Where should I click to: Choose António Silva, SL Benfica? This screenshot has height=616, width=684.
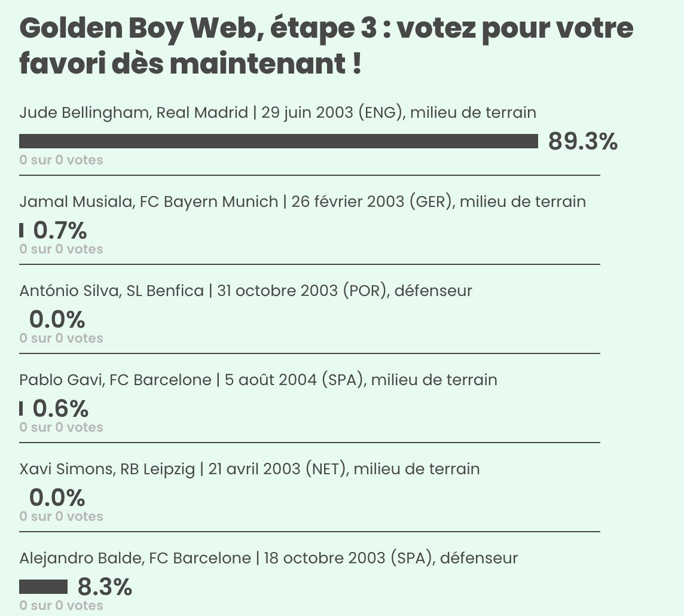(246, 291)
